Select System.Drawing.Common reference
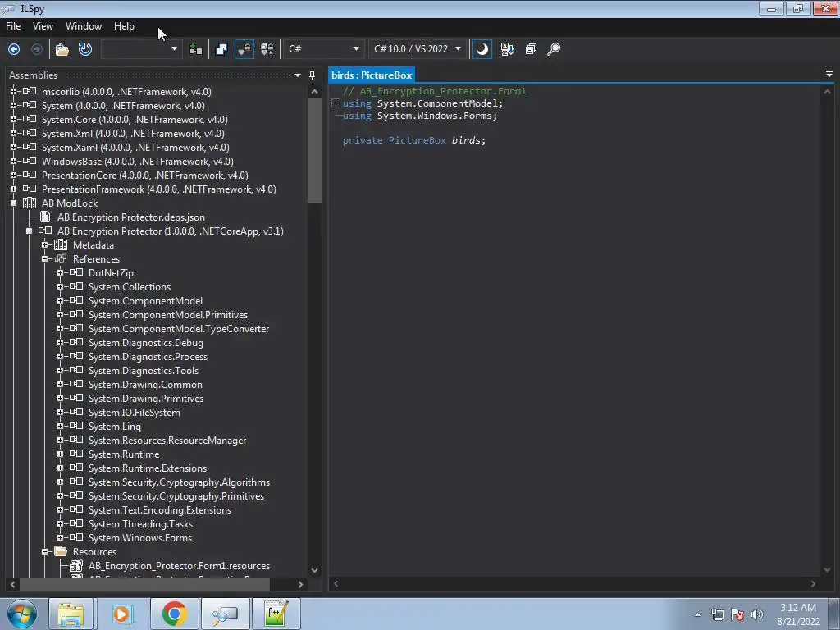 145,385
